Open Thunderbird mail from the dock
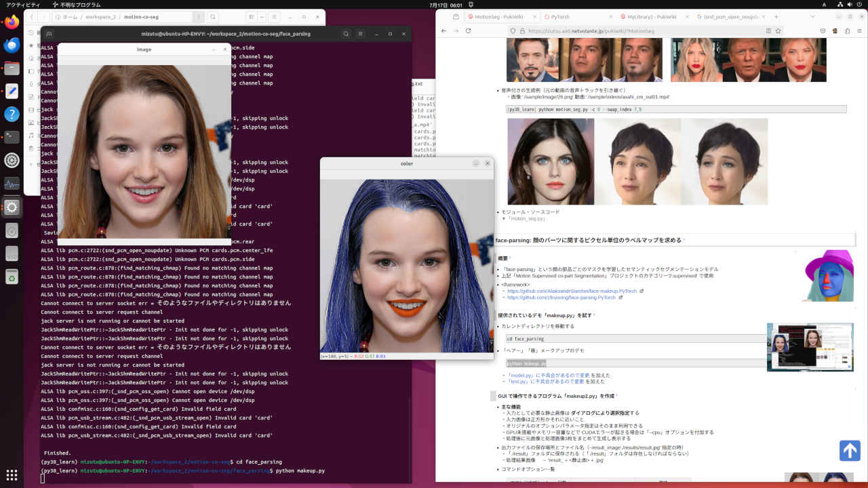Viewport: 868px width, 488px height. 12,45
